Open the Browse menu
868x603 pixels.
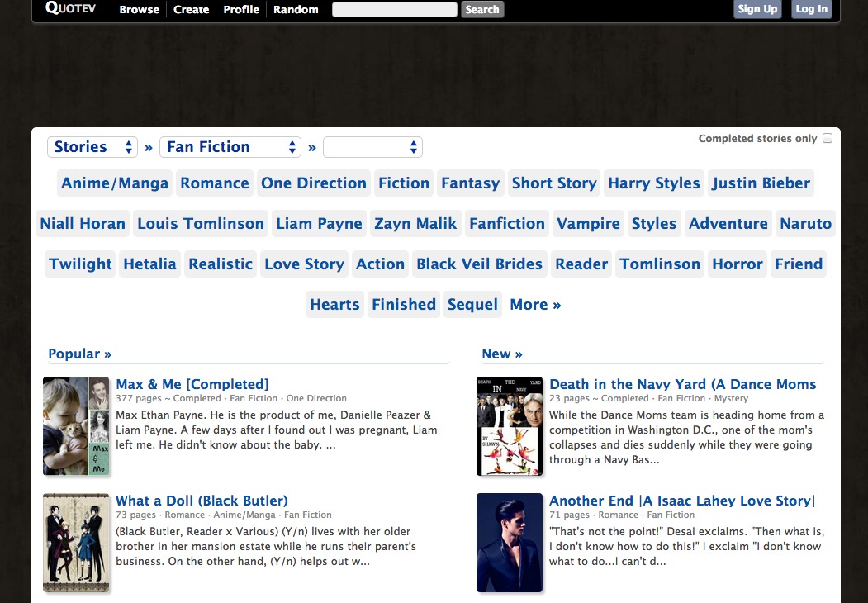click(x=139, y=9)
